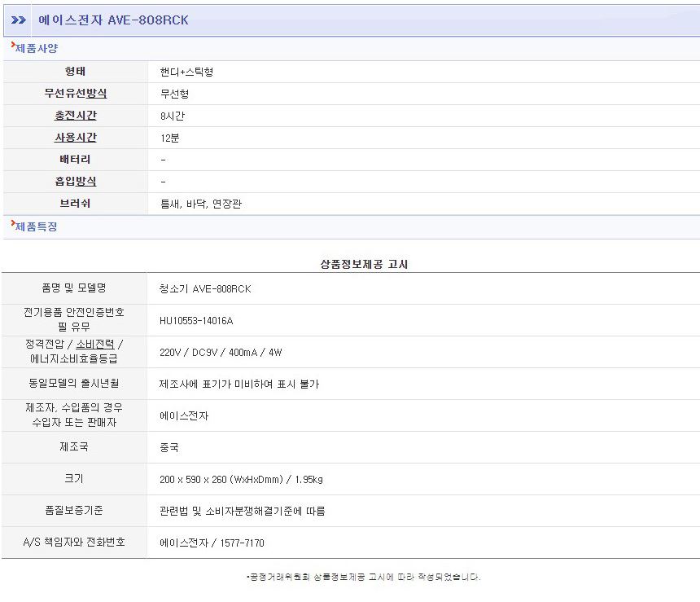Select the 8시간 charging time value

[173, 116]
